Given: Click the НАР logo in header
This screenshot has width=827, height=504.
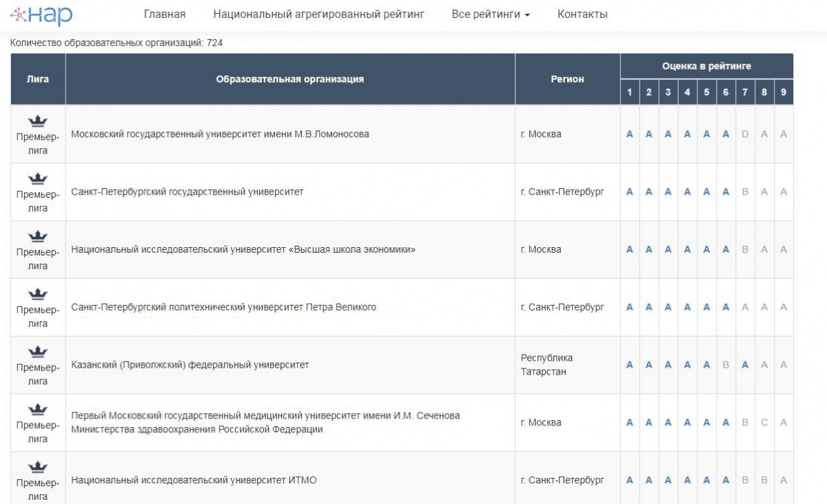Looking at the screenshot, I should tap(41, 14).
